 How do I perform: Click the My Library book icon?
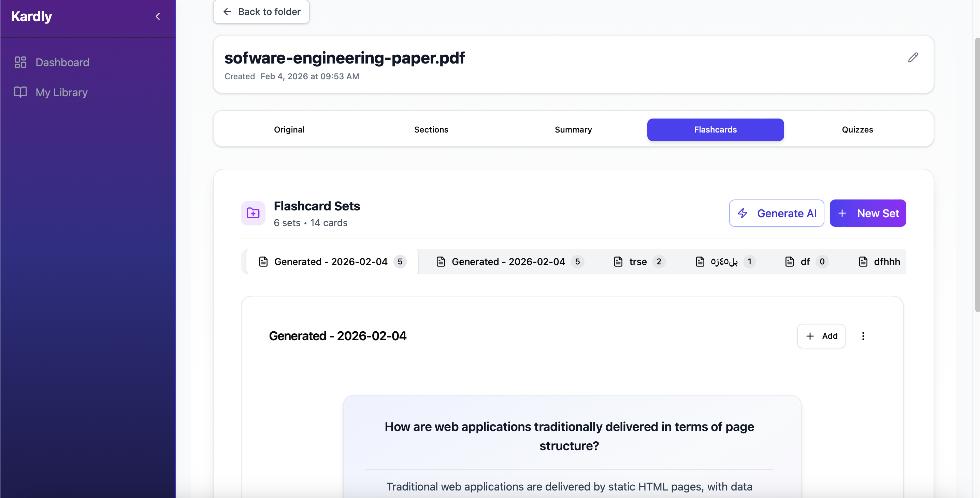click(20, 92)
